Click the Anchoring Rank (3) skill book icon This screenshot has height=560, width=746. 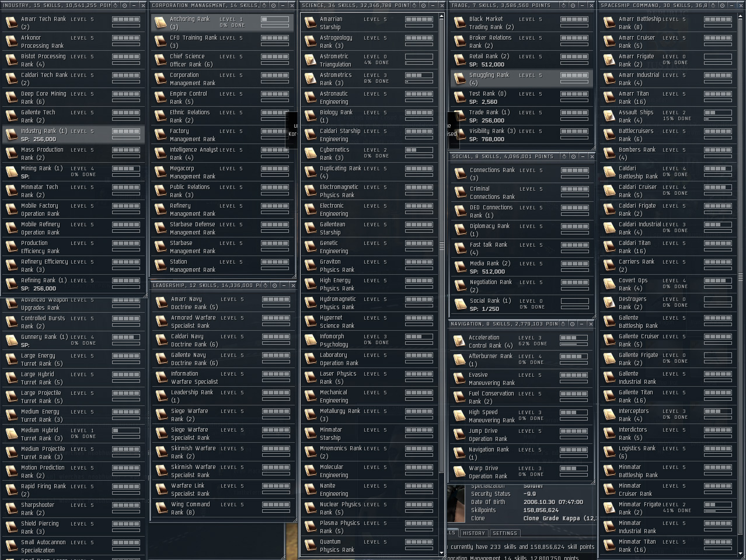161,23
